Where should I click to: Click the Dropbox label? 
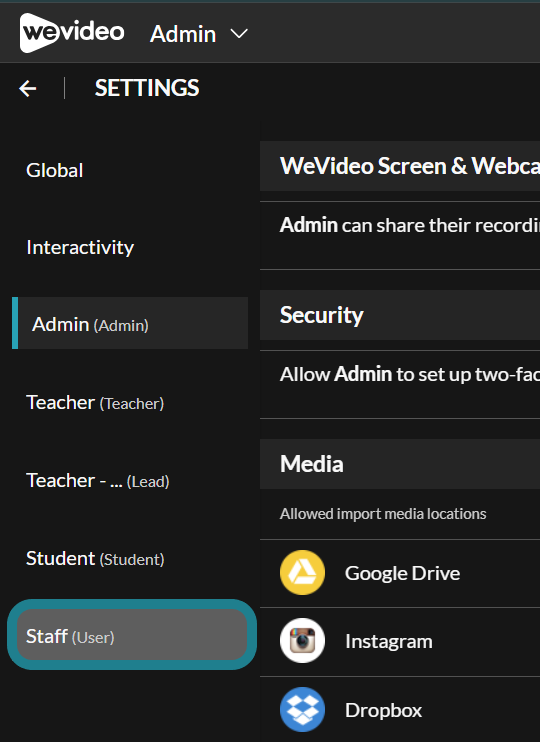tap(383, 710)
